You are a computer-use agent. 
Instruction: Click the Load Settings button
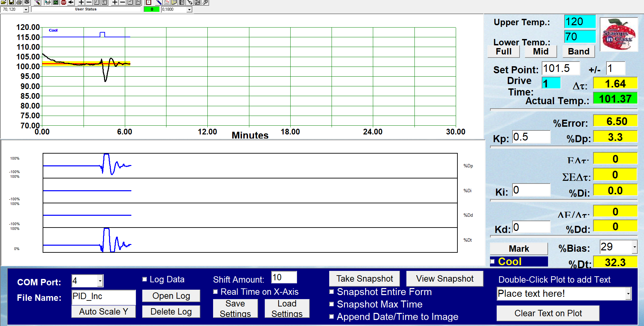tap(287, 308)
